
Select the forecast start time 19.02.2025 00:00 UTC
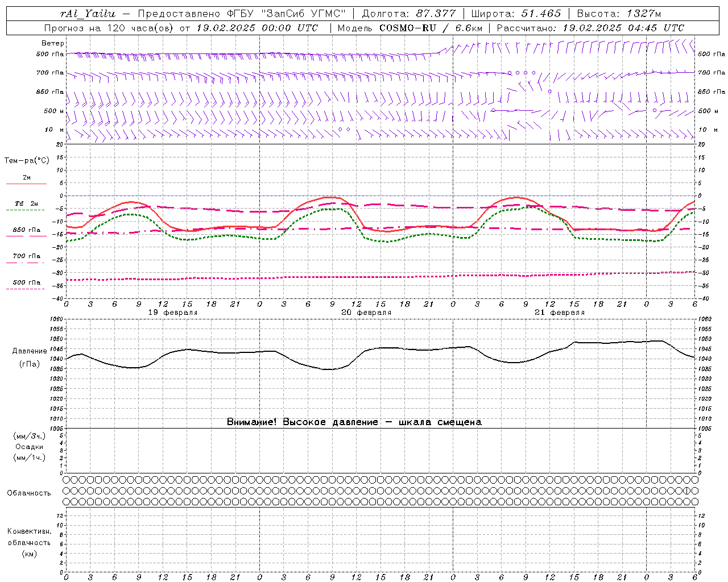click(x=258, y=28)
